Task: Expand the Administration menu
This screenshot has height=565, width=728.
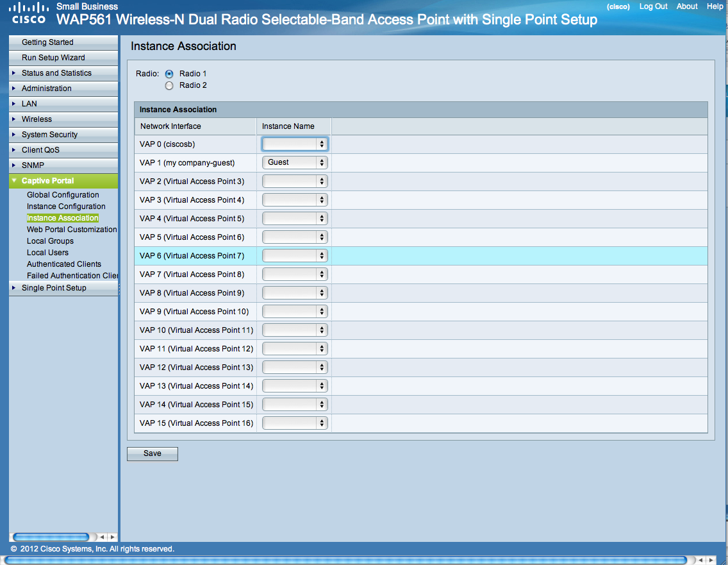Action: coord(63,89)
